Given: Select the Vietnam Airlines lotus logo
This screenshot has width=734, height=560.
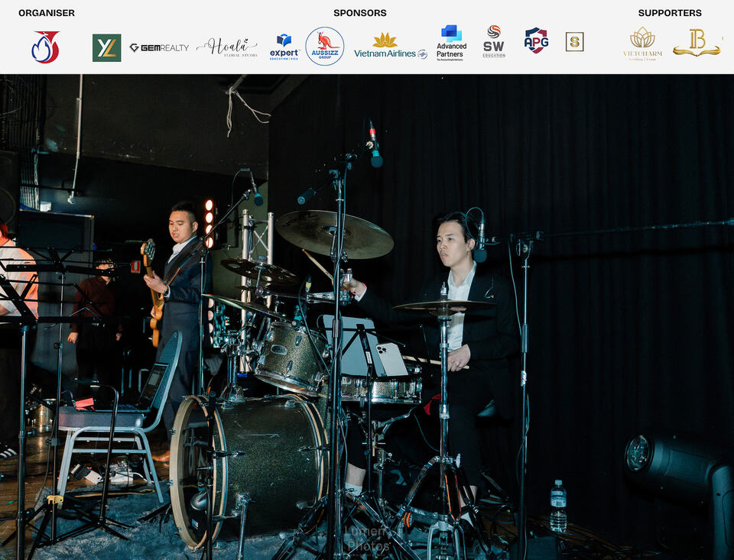Looking at the screenshot, I should pos(391,46).
